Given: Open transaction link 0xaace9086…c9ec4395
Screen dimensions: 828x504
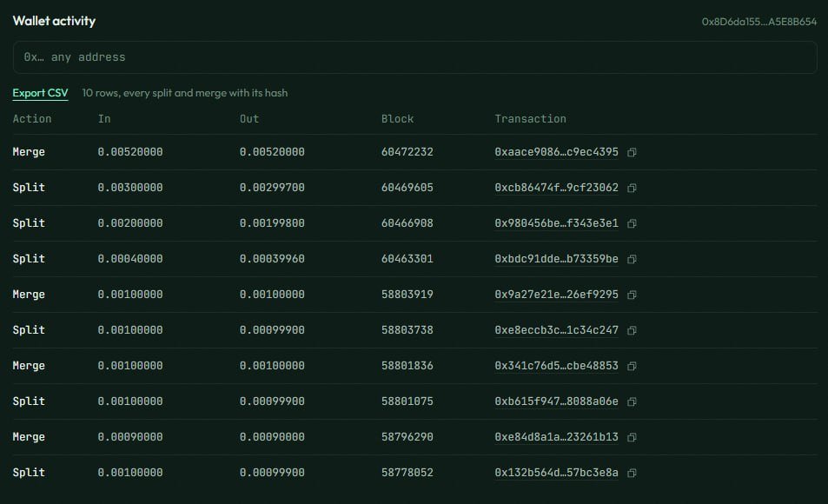Looking at the screenshot, I should click(556, 152).
